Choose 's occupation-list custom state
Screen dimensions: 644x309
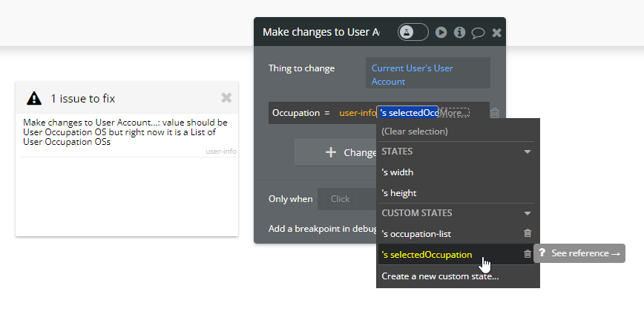(415, 233)
